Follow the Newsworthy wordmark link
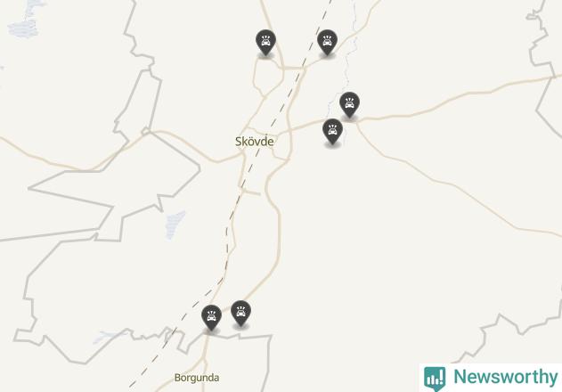This screenshot has height=392, width=562. (x=506, y=377)
